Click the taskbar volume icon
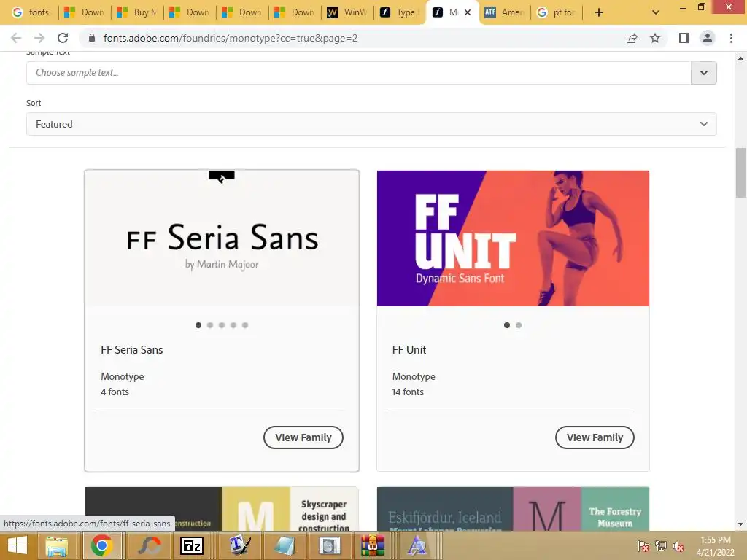 (x=678, y=546)
